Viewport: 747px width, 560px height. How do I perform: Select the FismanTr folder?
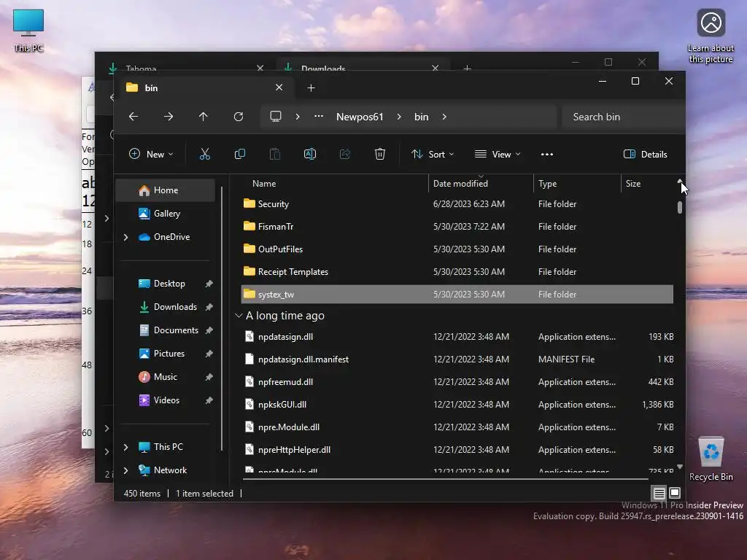click(x=457, y=227)
